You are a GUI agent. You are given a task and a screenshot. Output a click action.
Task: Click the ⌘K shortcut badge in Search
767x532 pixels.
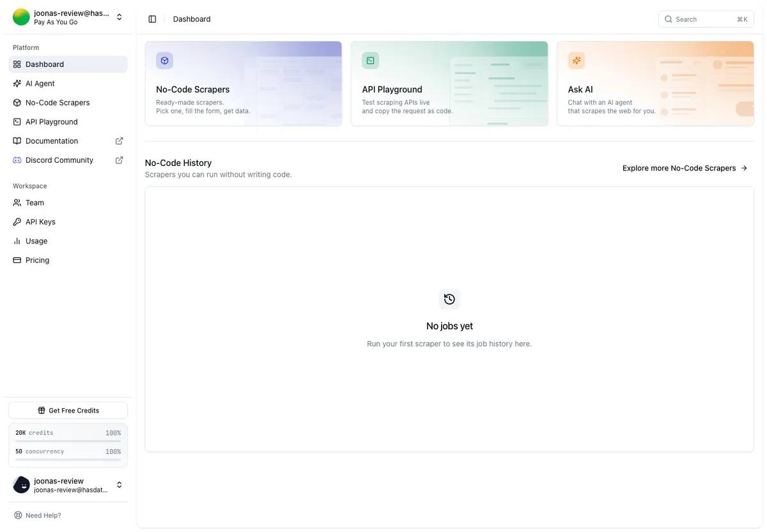click(742, 20)
